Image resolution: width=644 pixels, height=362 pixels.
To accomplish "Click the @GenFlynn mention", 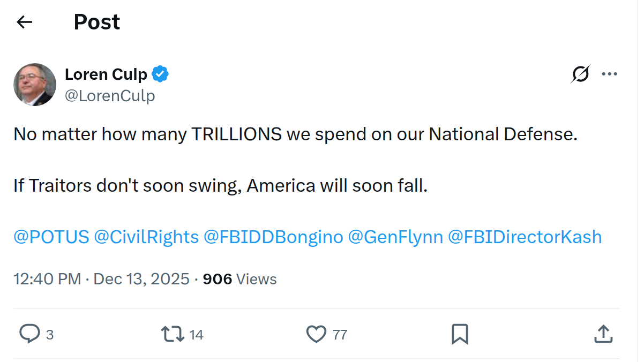I will (x=395, y=237).
